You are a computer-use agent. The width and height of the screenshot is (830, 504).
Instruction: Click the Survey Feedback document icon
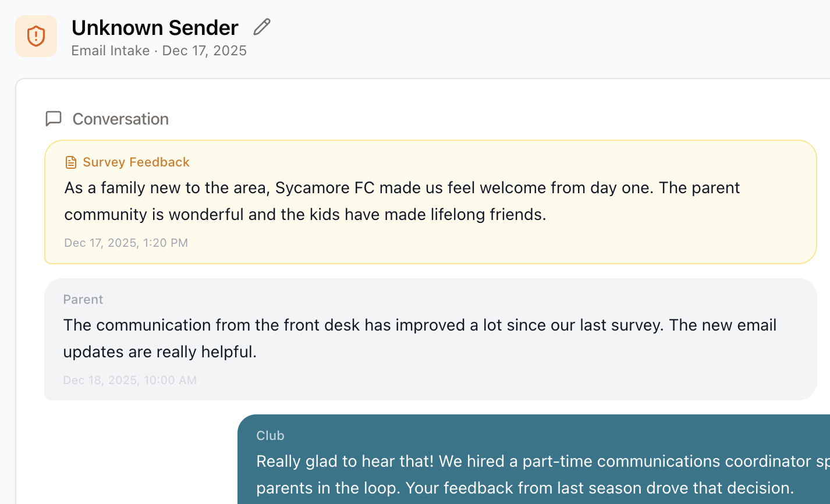[70, 162]
